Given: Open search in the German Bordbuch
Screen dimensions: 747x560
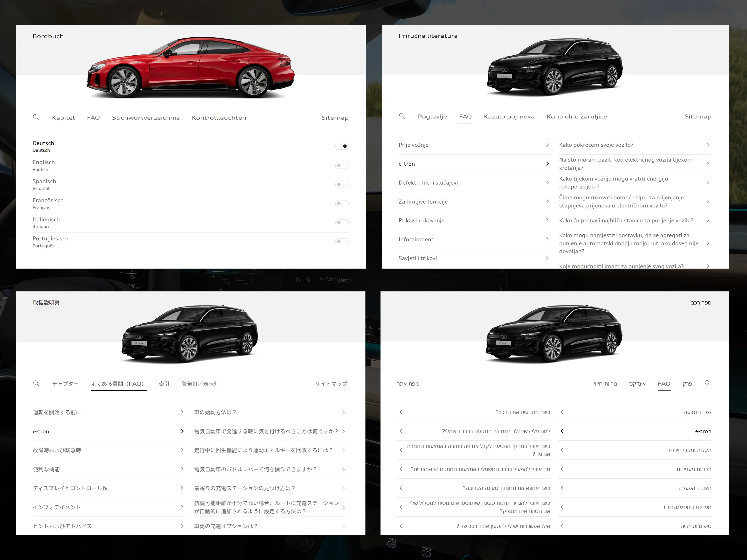Looking at the screenshot, I should 37,117.
